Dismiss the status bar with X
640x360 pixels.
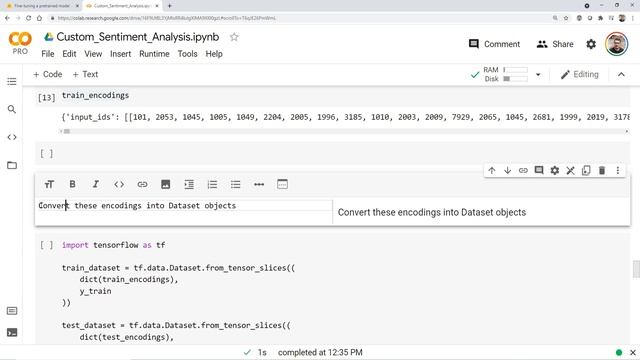click(x=633, y=353)
